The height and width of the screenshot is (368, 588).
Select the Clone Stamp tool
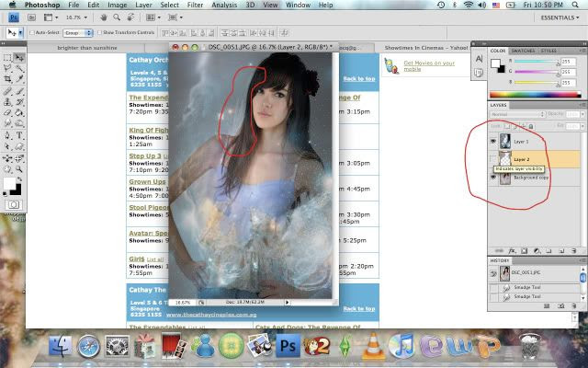7,102
